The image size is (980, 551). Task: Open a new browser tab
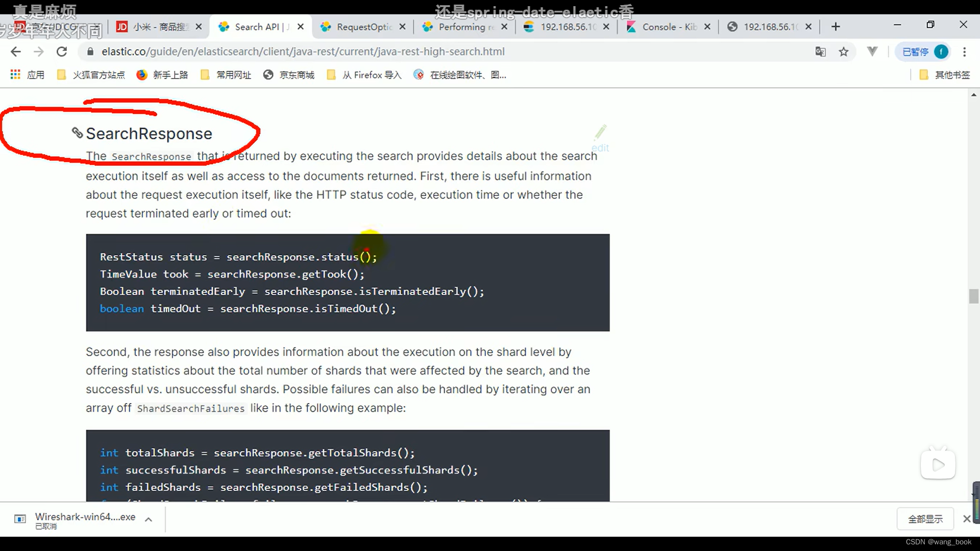[836, 27]
